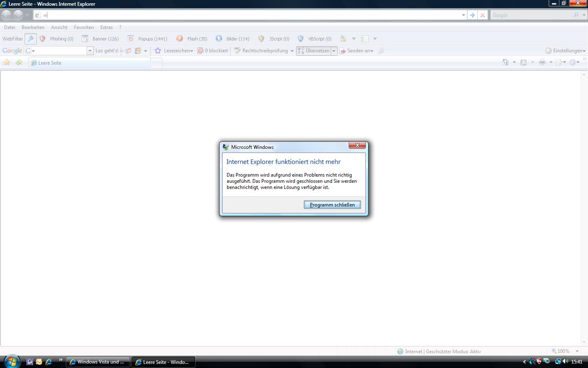Viewport: 588px width, 368px height.
Task: Click the Leere Seite - Windo... taskbar button
Action: 163,362
